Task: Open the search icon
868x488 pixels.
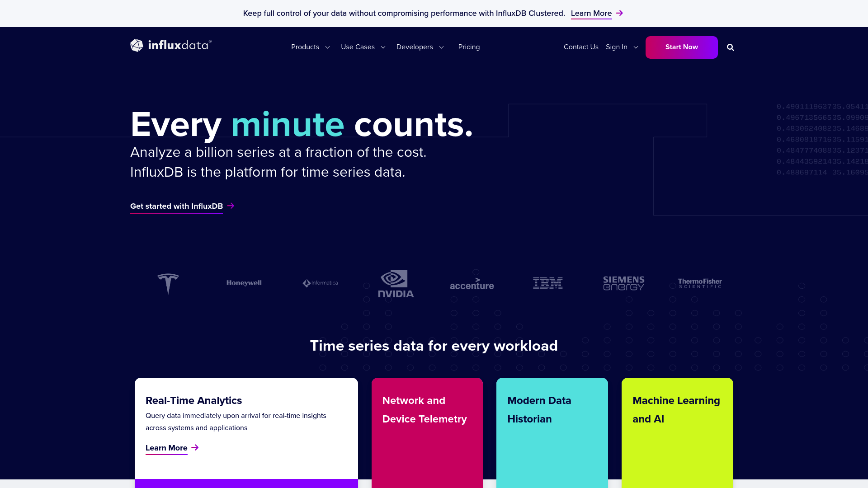Action: click(730, 47)
